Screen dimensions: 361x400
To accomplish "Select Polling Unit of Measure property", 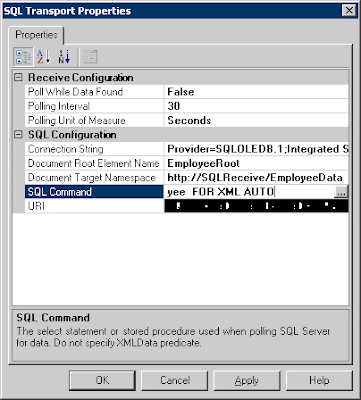I will pyautogui.click(x=94, y=120).
